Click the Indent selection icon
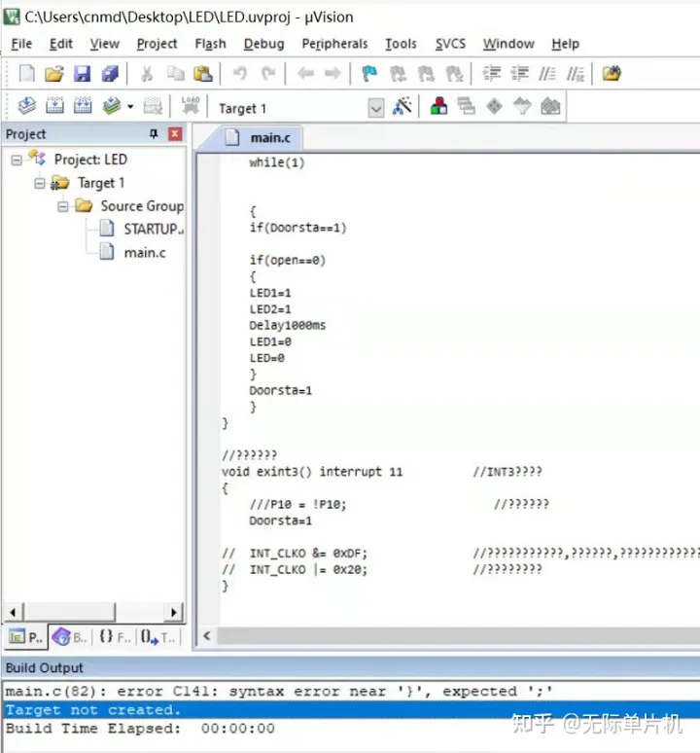 click(x=491, y=74)
